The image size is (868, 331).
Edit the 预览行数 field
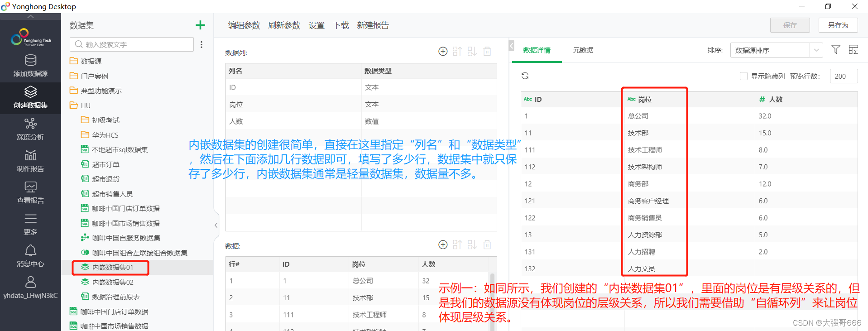click(844, 76)
